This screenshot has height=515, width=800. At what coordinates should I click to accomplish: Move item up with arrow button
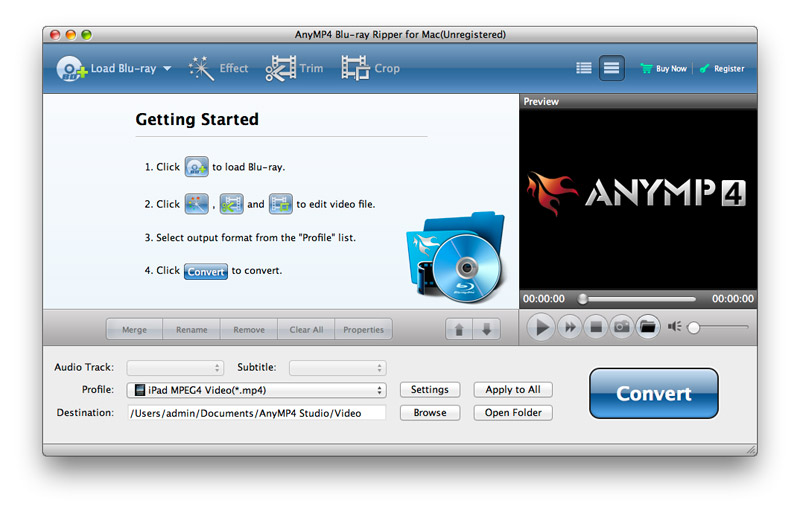[459, 330]
